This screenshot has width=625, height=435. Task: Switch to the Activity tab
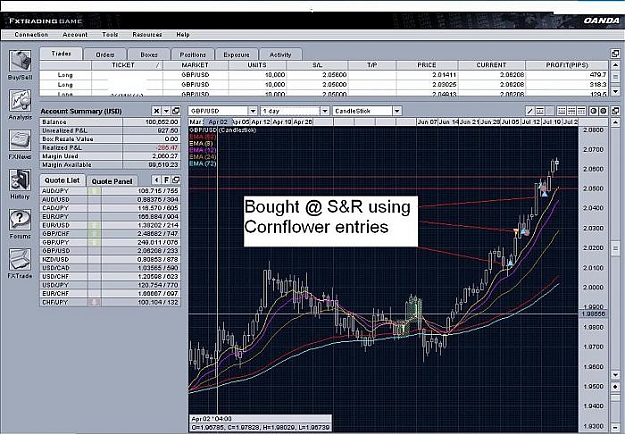(280, 55)
